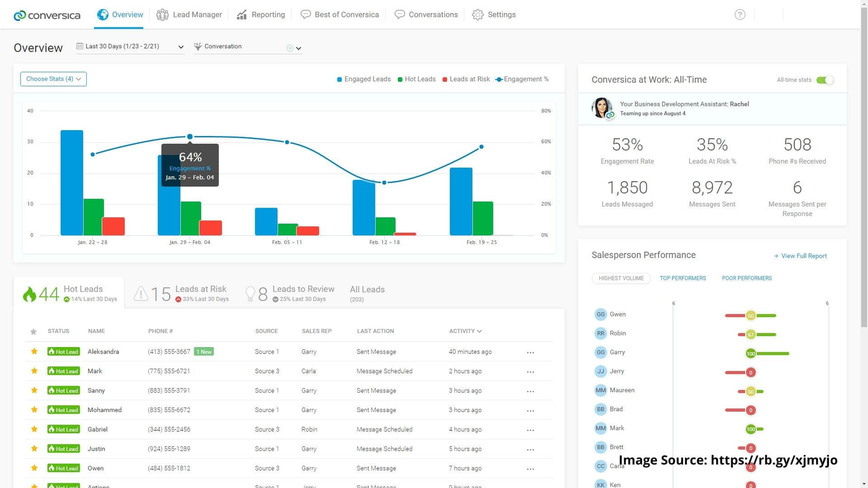Viewport: 868px width, 488px height.
Task: Toggle the All-time stats switch
Action: coord(824,80)
